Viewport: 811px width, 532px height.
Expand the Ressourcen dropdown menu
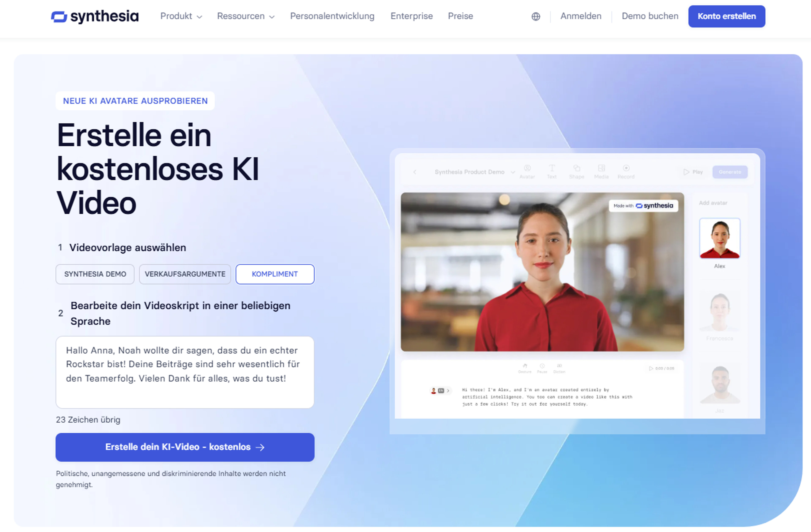tap(246, 16)
